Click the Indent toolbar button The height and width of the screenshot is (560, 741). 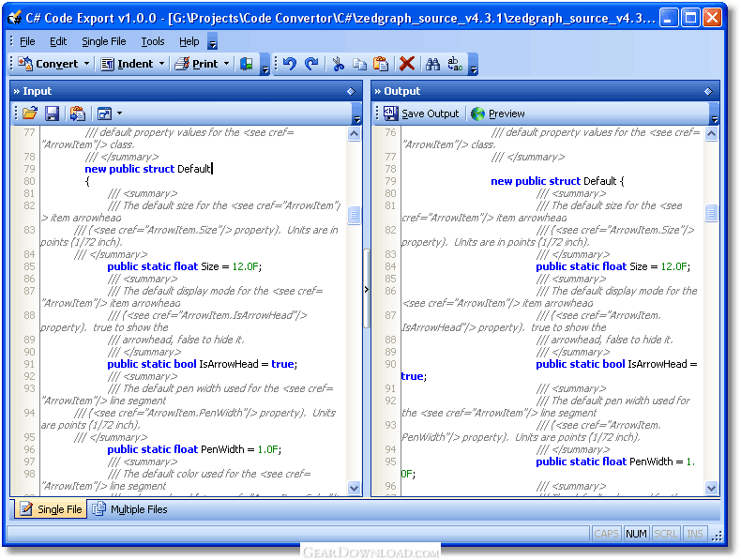[x=128, y=64]
